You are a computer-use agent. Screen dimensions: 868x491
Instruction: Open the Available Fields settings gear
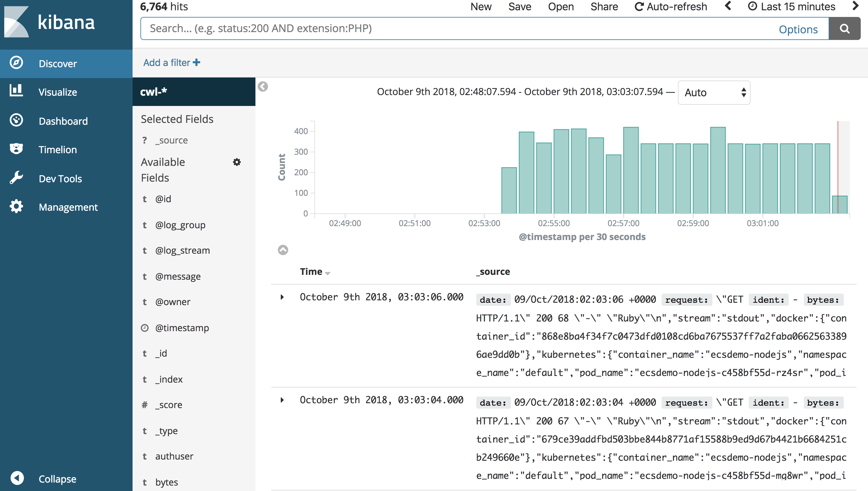tap(237, 162)
